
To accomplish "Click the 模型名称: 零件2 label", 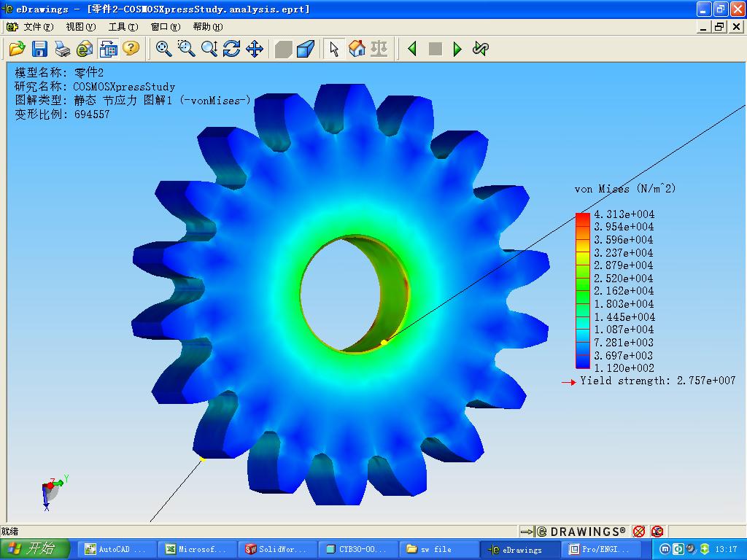I will (59, 73).
